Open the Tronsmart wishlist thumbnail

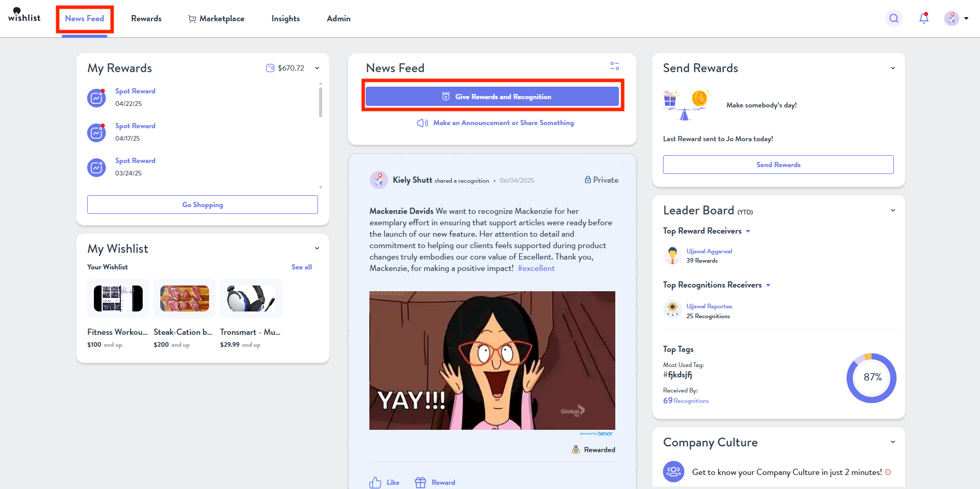click(x=251, y=298)
